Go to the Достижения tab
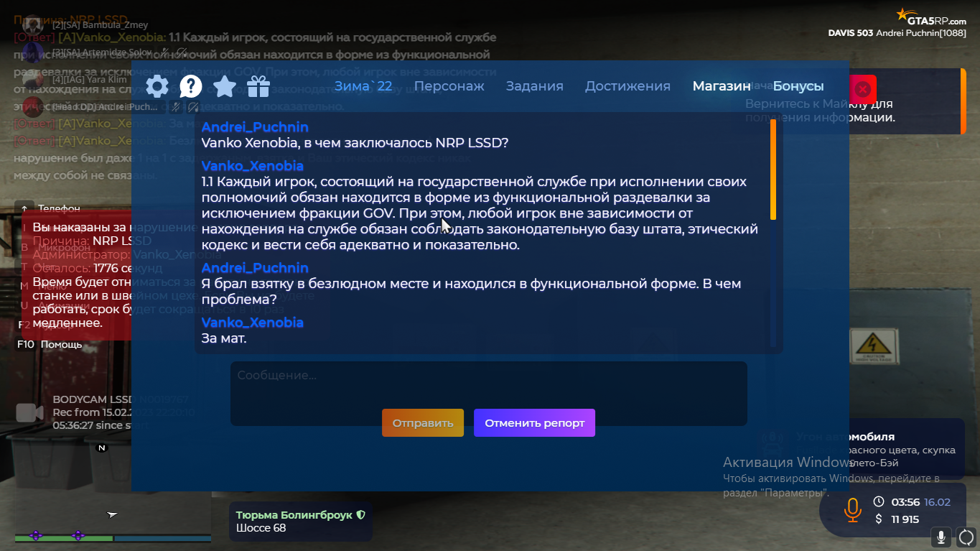Screen dimensions: 980x551 click(627, 86)
